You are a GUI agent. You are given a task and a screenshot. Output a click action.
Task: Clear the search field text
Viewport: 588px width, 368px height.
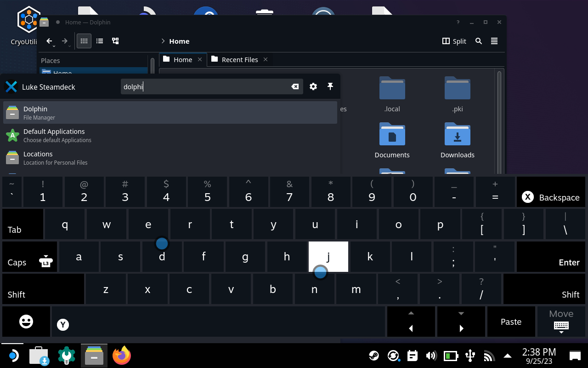(295, 86)
